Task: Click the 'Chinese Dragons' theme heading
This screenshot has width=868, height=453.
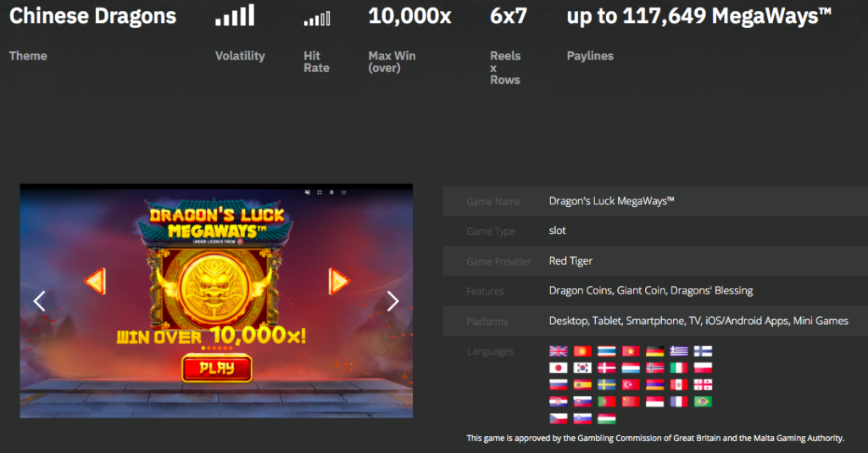Action: coord(93,16)
